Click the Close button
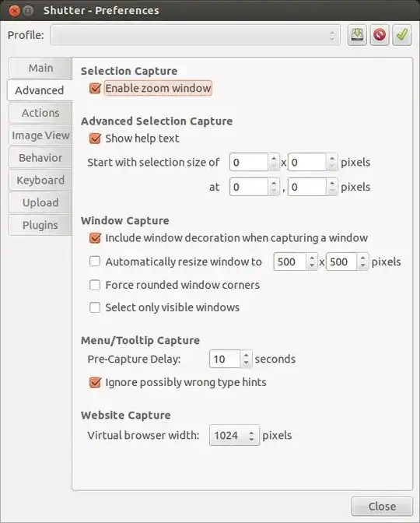 coord(382,507)
